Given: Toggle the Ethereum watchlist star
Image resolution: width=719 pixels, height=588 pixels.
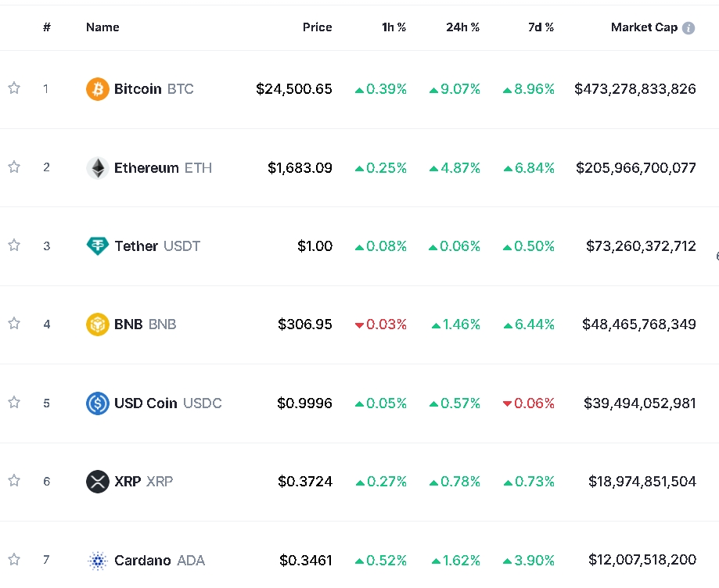Looking at the screenshot, I should (x=14, y=167).
